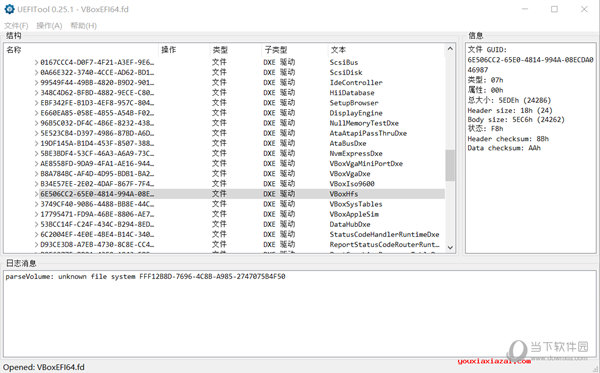
Task: Expand the ScsiBus tree row
Action: tap(36, 62)
